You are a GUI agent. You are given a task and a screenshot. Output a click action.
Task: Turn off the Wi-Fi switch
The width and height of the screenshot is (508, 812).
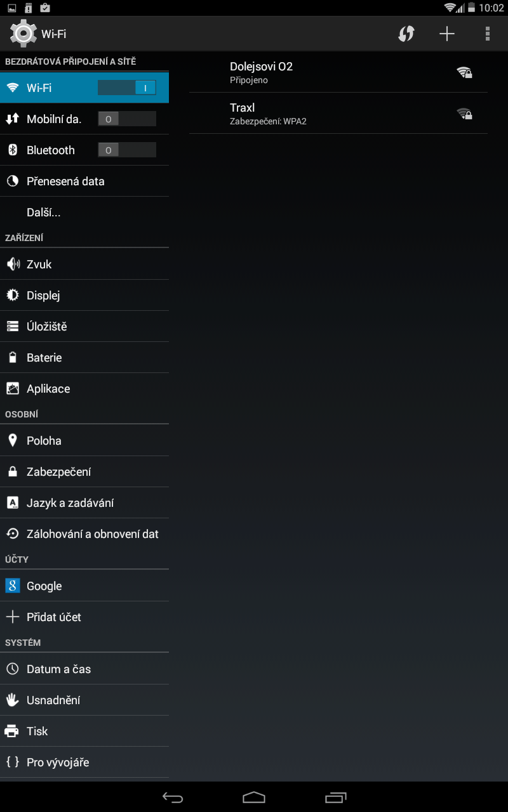coord(127,88)
